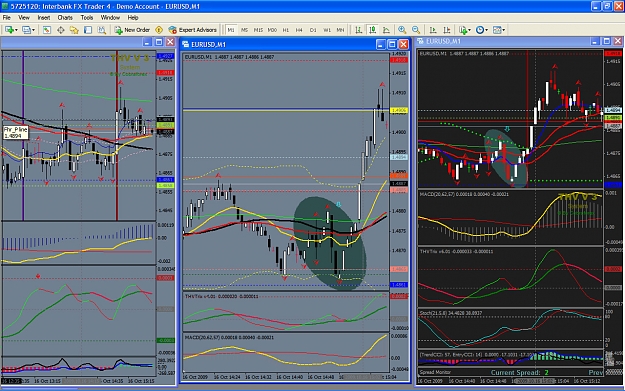Switch to M30 timeframe
This screenshot has width=625, height=391.
pyautogui.click(x=272, y=30)
